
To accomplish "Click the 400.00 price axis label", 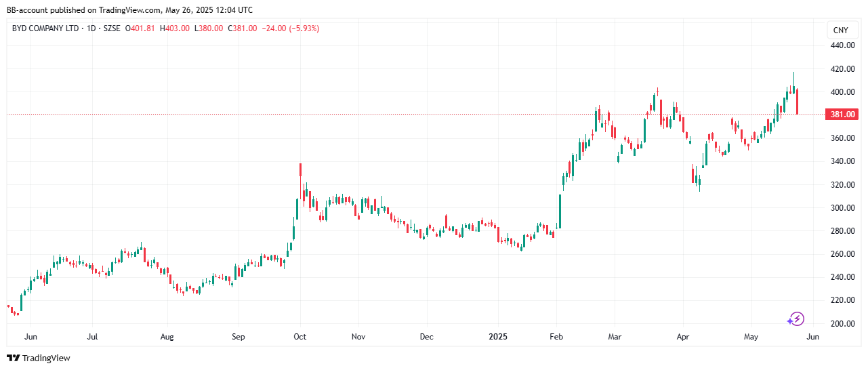I will (844, 91).
